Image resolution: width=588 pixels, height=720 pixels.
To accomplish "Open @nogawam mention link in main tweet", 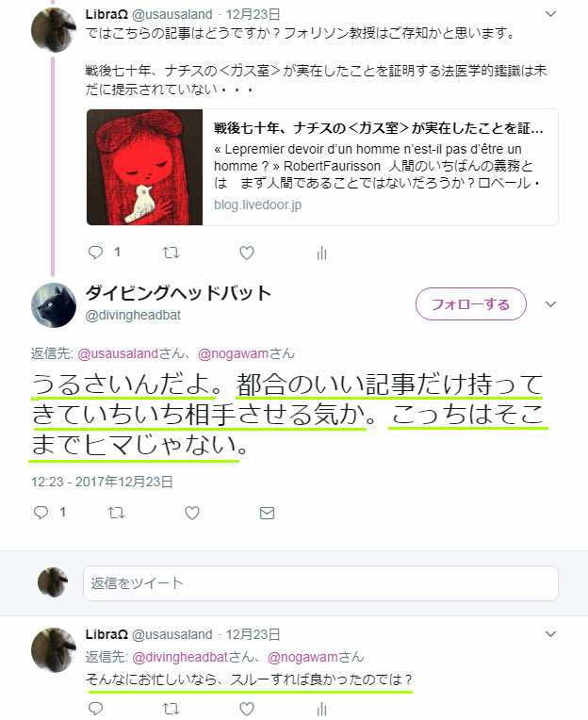I will [x=233, y=353].
